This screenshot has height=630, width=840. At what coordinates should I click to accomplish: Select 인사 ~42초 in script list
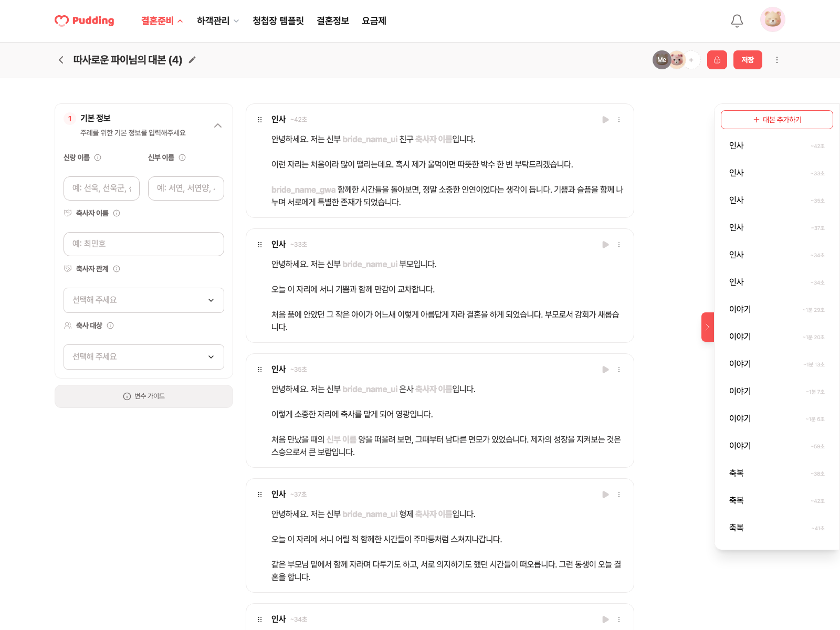tap(777, 146)
